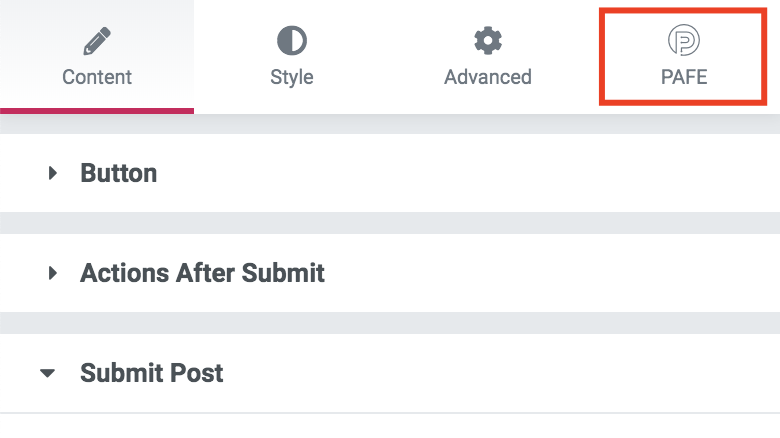780x438 pixels.
Task: Click empty area of Button section row
Action: 500,174
